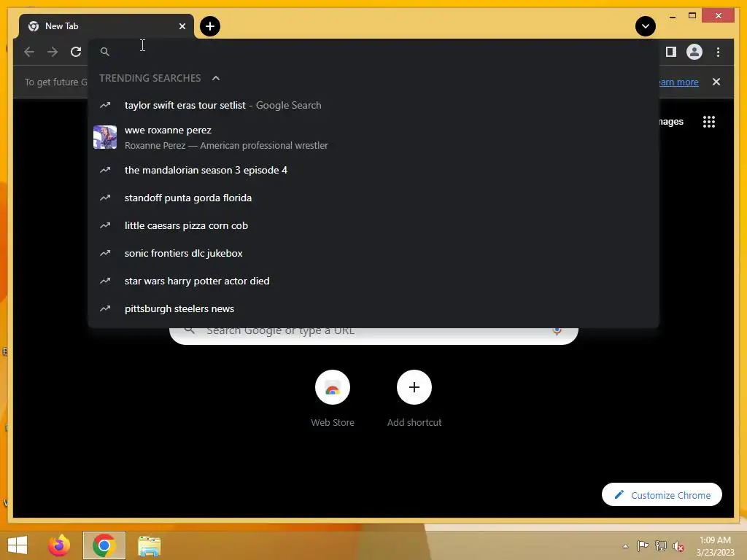This screenshot has height=560, width=747.
Task: Open the profile avatar menu
Action: click(694, 52)
